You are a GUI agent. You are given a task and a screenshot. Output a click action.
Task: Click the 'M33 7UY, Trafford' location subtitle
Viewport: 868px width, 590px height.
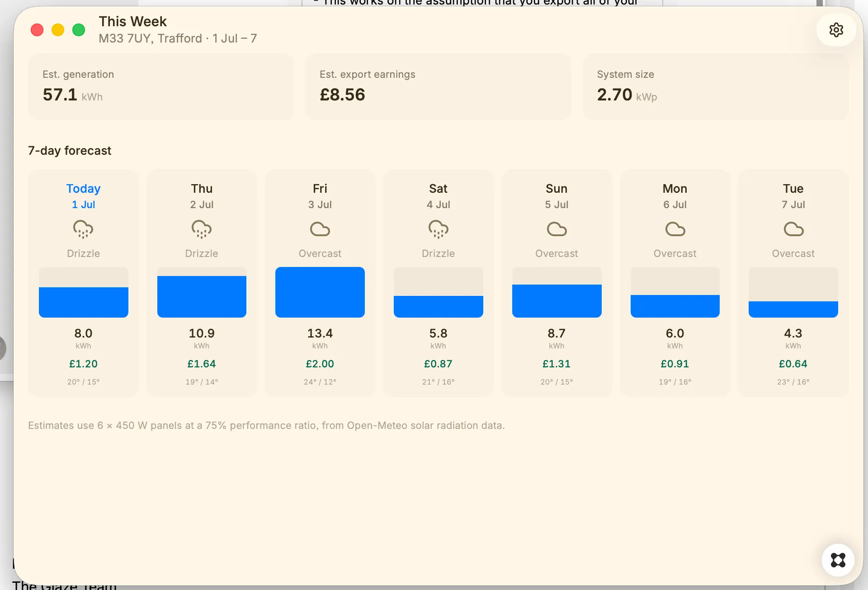click(x=151, y=38)
